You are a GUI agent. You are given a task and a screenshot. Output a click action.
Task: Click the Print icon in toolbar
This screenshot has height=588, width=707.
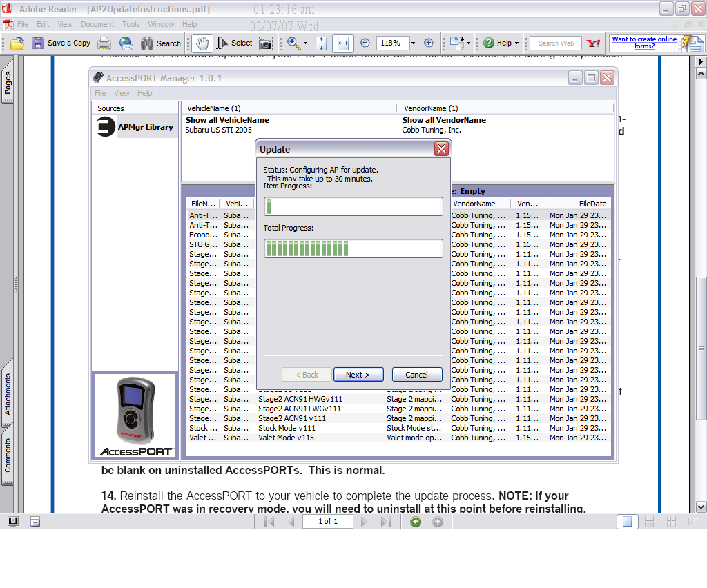coord(104,43)
